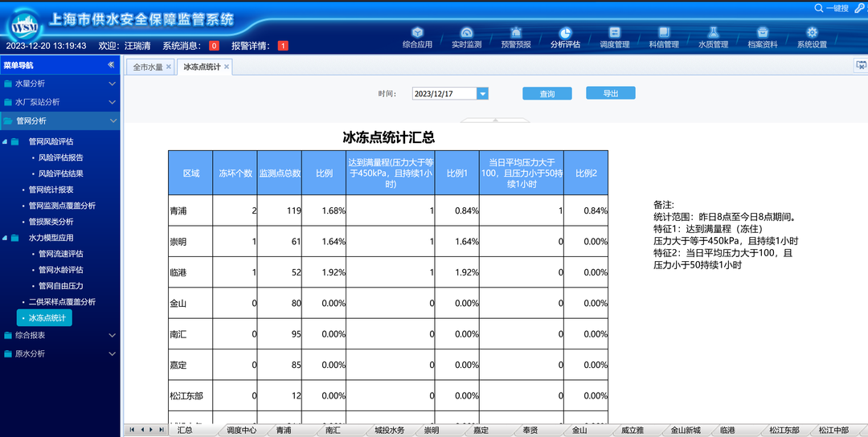This screenshot has height=437, width=868.
Task: Switch to the 城投水务 sheet tab
Action: coord(390,430)
